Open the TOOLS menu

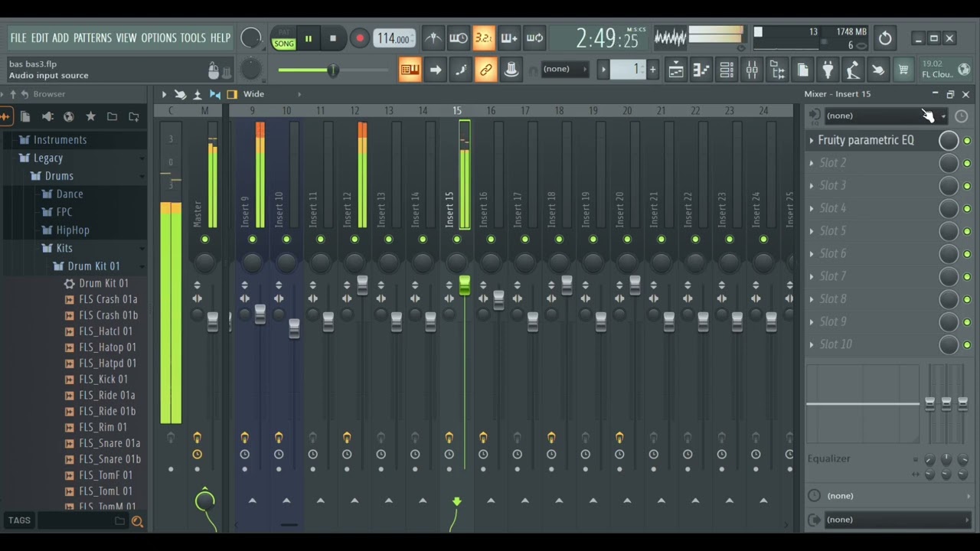point(193,37)
